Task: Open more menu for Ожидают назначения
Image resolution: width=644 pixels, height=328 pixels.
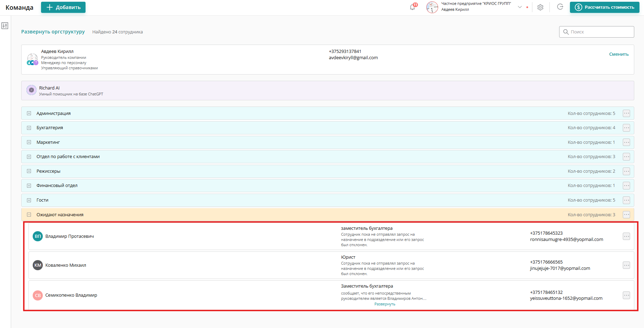Action: point(626,215)
